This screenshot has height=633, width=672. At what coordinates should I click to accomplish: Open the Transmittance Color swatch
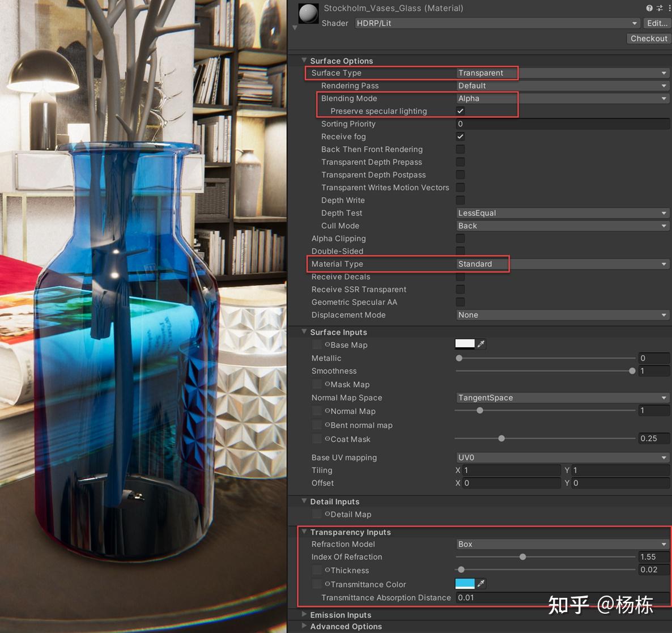pyautogui.click(x=466, y=583)
